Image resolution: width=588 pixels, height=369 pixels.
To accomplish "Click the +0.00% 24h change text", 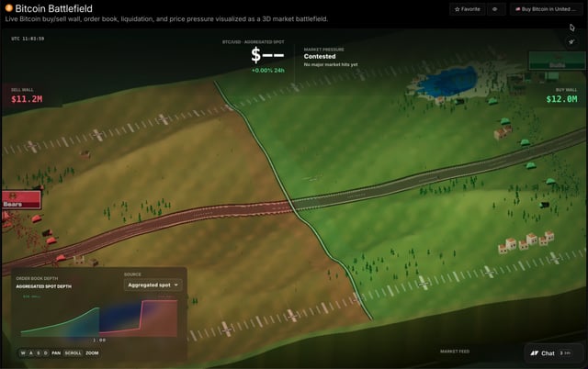I will coord(267,71).
